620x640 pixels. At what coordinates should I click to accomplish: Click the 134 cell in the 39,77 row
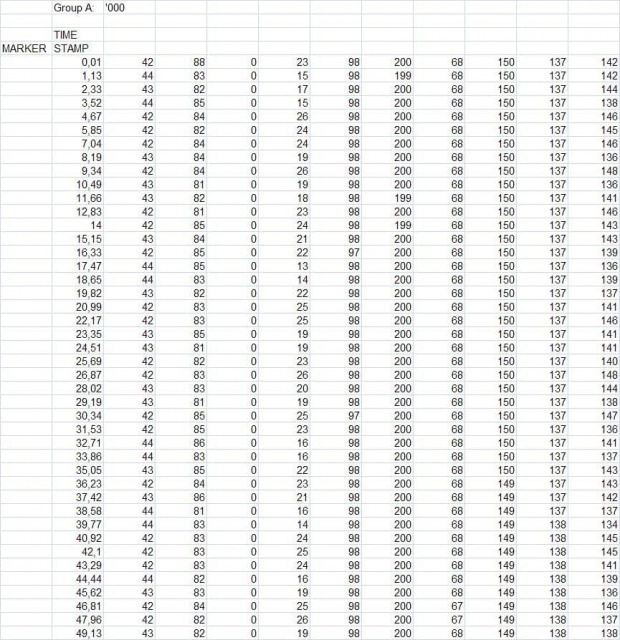tap(594, 524)
